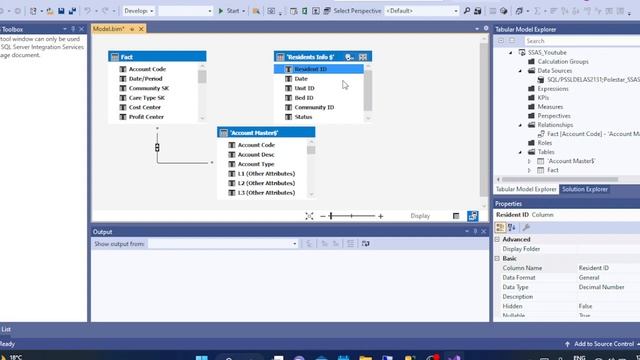This screenshot has width=640, height=360.
Task: Move the diagram zoom slider handle
Action: point(331,216)
